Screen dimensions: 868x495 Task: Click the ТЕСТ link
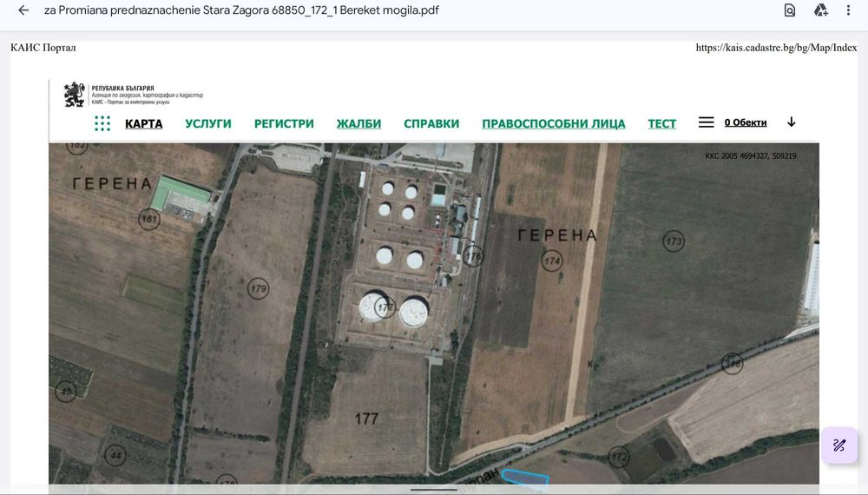[662, 123]
